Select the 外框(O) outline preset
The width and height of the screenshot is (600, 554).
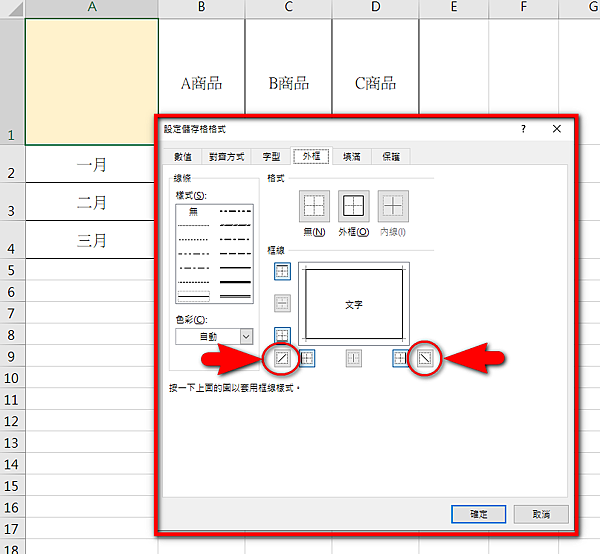pyautogui.click(x=354, y=206)
